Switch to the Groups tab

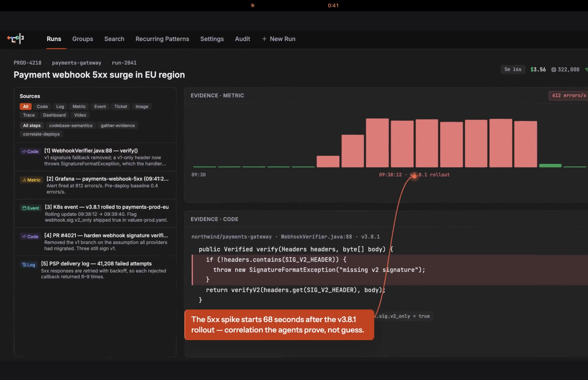coord(83,39)
